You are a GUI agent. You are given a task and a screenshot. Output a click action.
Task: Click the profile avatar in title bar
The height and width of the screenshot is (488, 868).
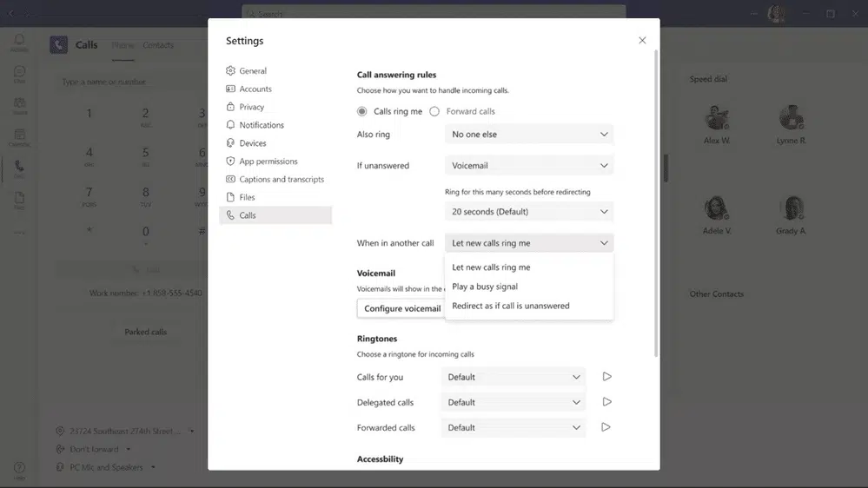coord(777,13)
